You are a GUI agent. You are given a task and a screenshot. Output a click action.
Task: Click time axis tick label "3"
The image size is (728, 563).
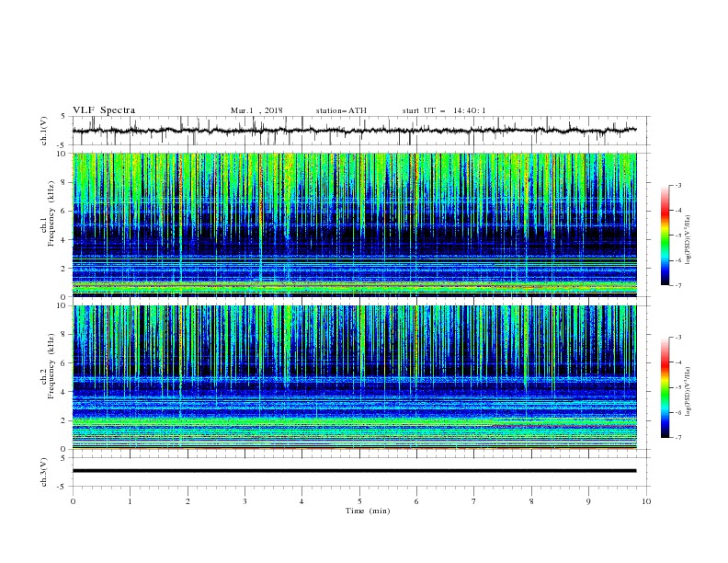[x=245, y=501]
